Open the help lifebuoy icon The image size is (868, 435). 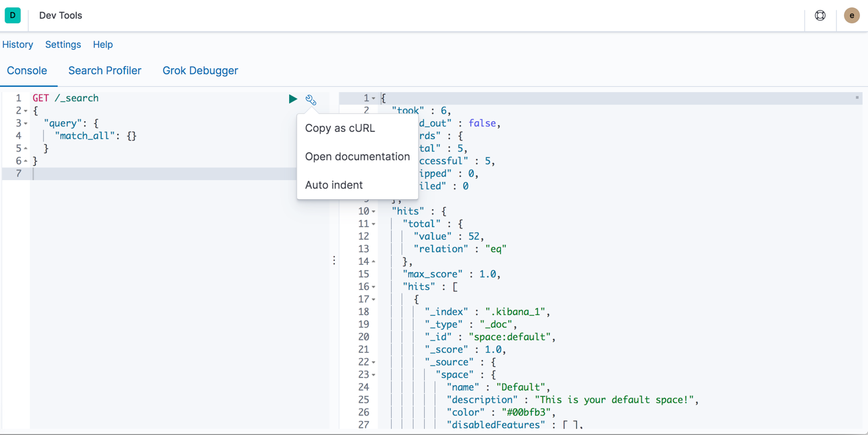pos(820,15)
